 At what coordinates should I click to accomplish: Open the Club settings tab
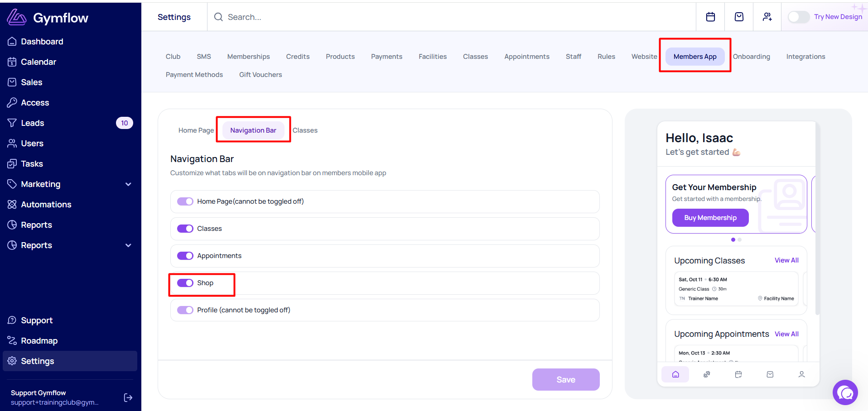(173, 57)
